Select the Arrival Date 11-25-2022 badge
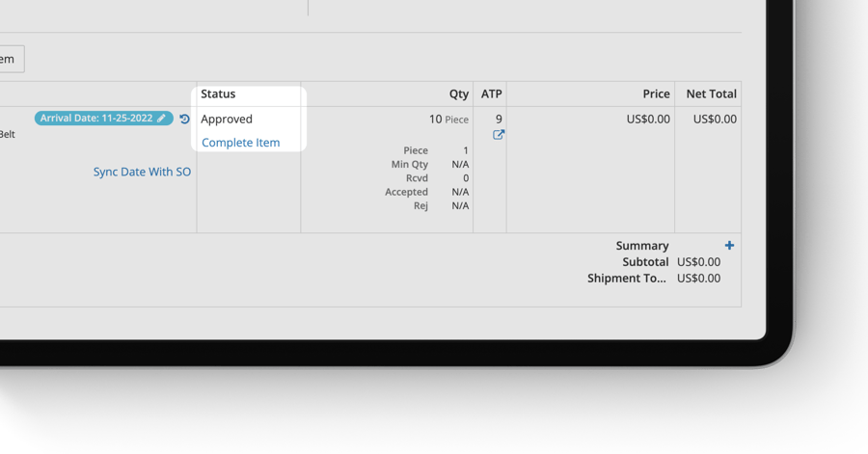The height and width of the screenshot is (454, 868). 96,119
